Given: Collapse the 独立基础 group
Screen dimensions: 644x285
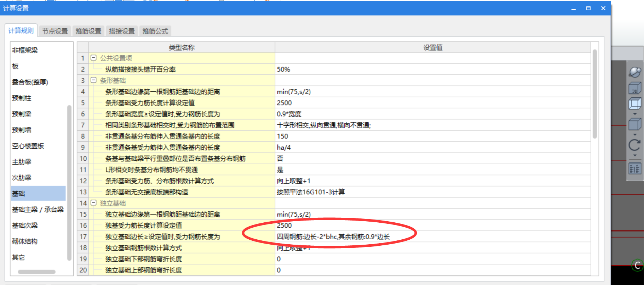Looking at the screenshot, I should point(93,203).
